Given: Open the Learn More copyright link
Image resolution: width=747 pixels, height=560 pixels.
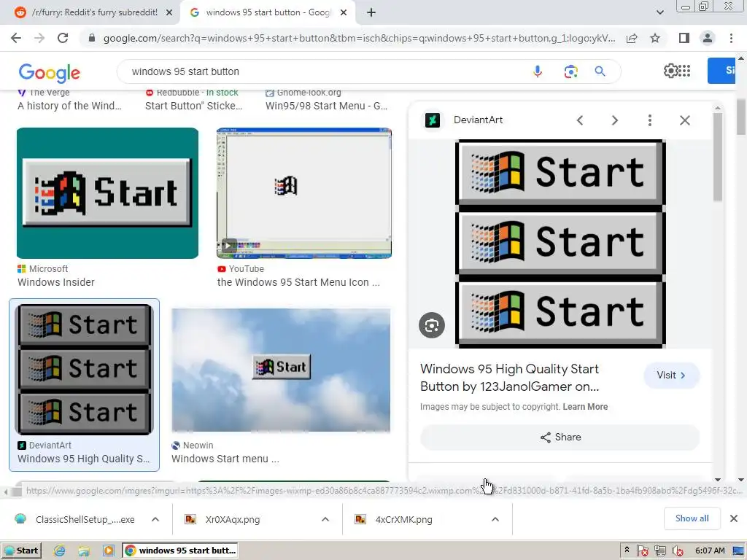Looking at the screenshot, I should [585, 407].
